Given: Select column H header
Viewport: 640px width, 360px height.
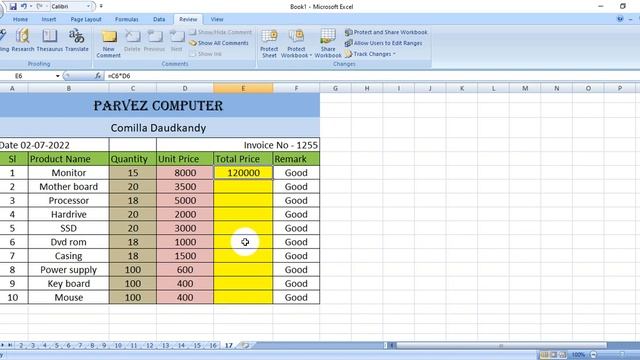Looking at the screenshot, I should (367, 88).
